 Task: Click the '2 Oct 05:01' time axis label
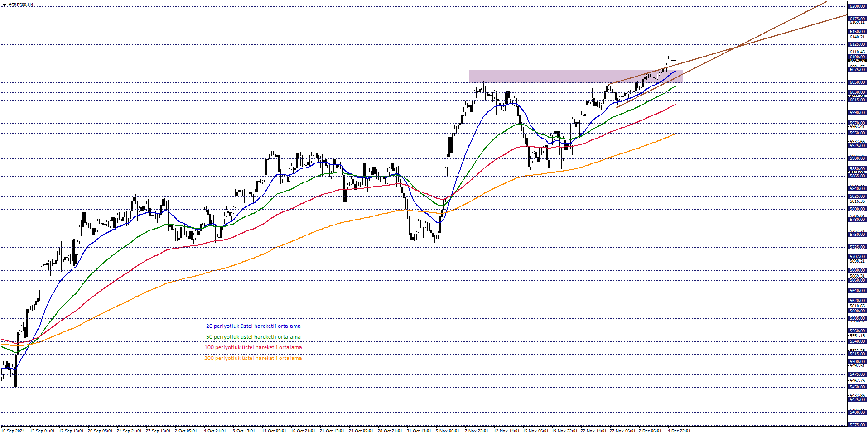pos(186,431)
